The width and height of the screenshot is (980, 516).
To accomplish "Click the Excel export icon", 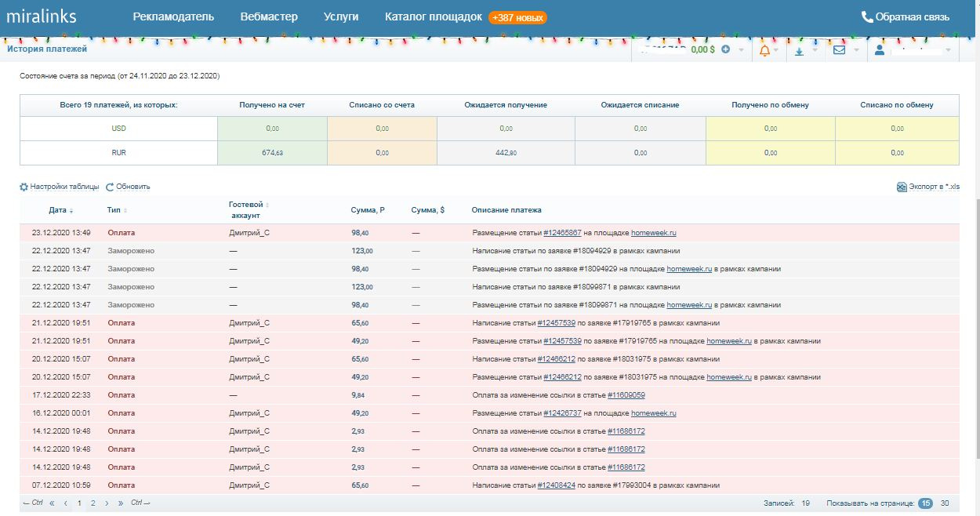I will point(902,187).
